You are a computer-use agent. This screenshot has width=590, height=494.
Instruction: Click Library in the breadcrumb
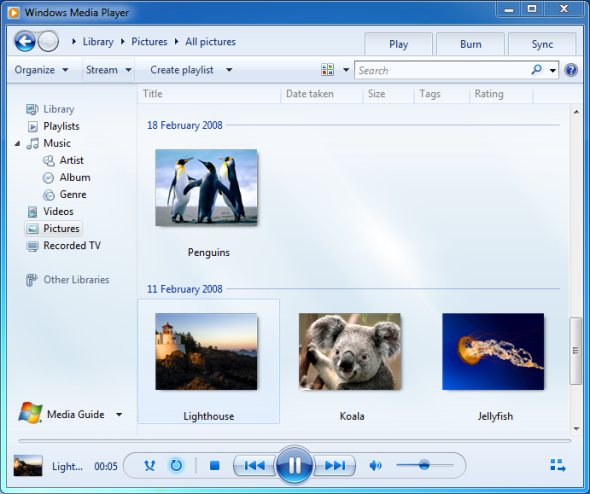coord(98,41)
